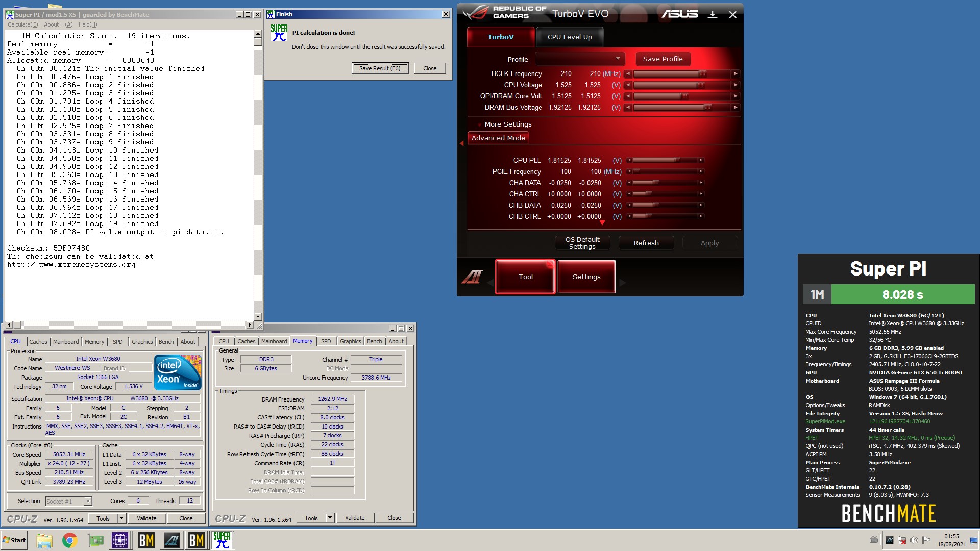Click the CHA DATA slider track
The height and width of the screenshot is (551, 980).
(665, 183)
